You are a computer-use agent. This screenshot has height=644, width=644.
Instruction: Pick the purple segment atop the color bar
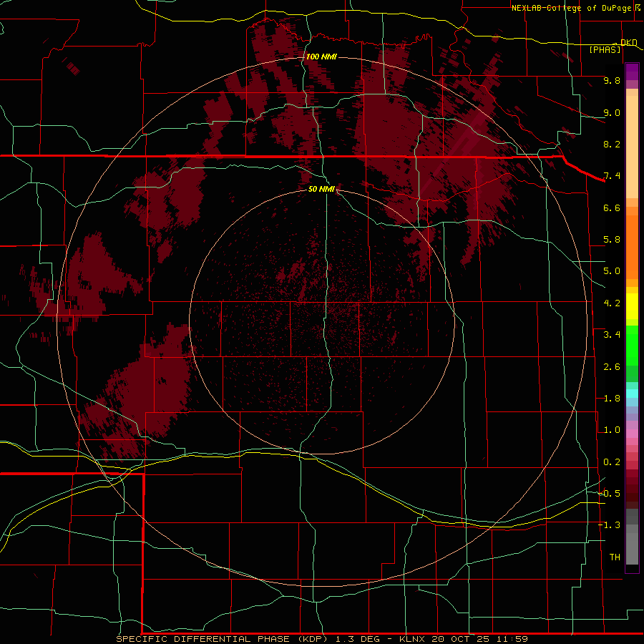(632, 72)
